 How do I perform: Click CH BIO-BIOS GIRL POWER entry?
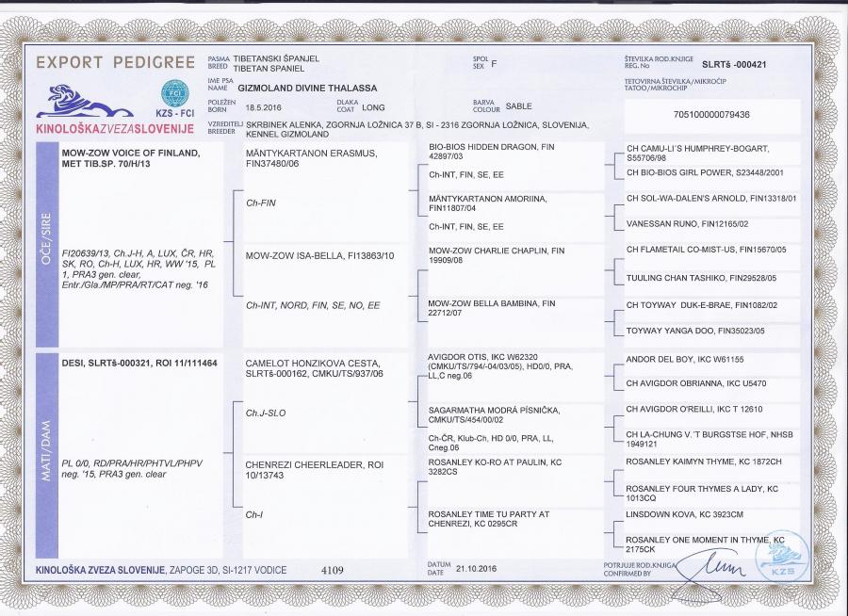click(x=705, y=172)
